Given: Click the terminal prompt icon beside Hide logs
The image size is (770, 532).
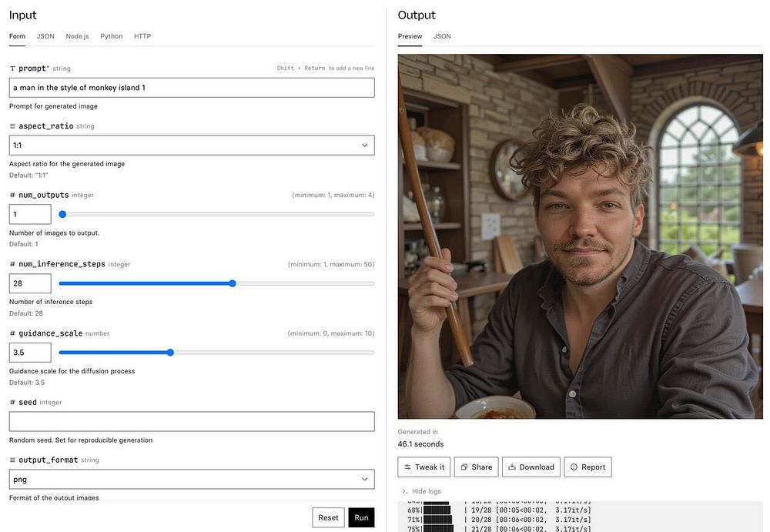Looking at the screenshot, I should 405,491.
